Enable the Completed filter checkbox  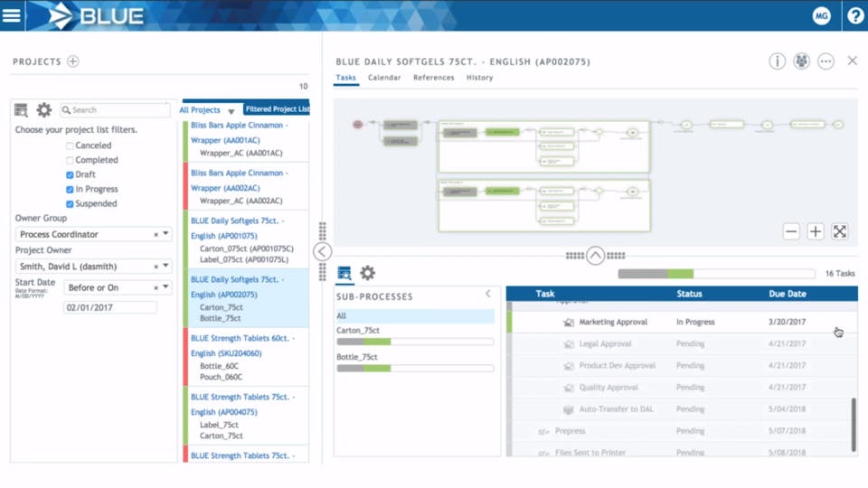point(70,161)
